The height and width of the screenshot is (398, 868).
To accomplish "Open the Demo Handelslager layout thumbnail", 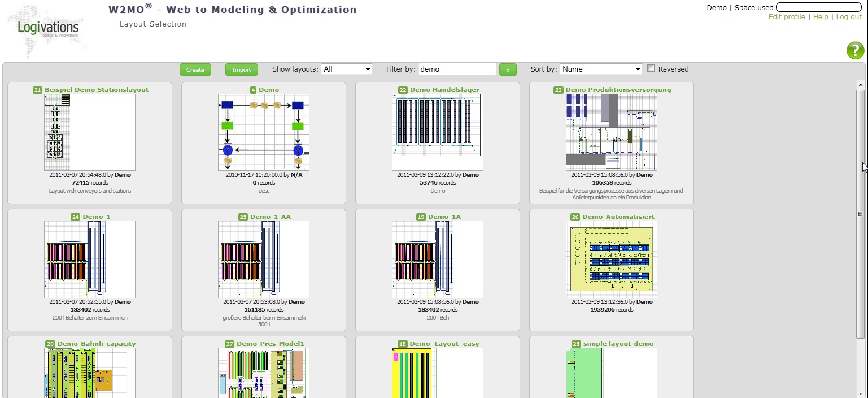I will 437,132.
